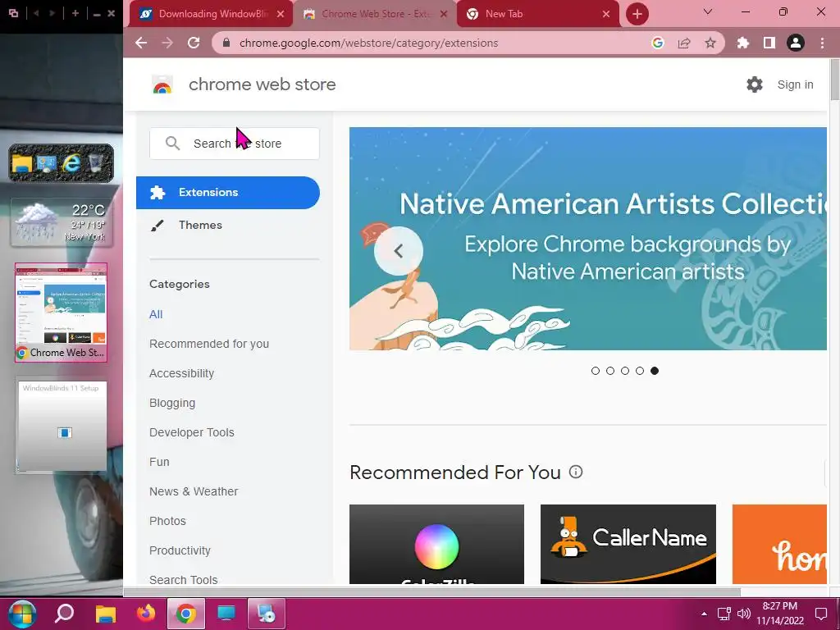
Task: Open the Photos category
Action: pyautogui.click(x=167, y=521)
